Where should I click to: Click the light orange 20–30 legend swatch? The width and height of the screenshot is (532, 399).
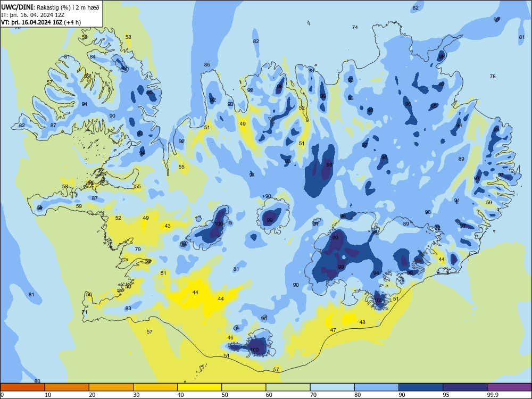[x=111, y=387]
